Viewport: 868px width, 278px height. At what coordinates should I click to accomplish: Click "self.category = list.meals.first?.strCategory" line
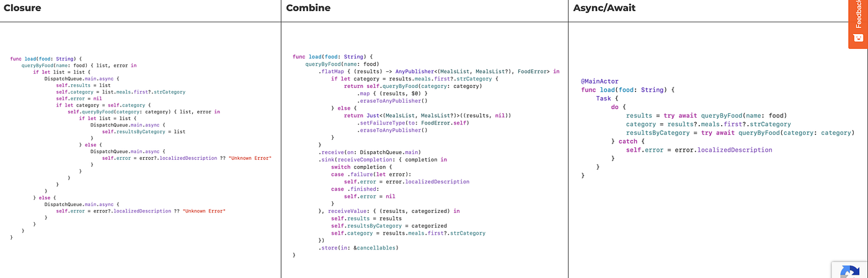click(x=120, y=92)
